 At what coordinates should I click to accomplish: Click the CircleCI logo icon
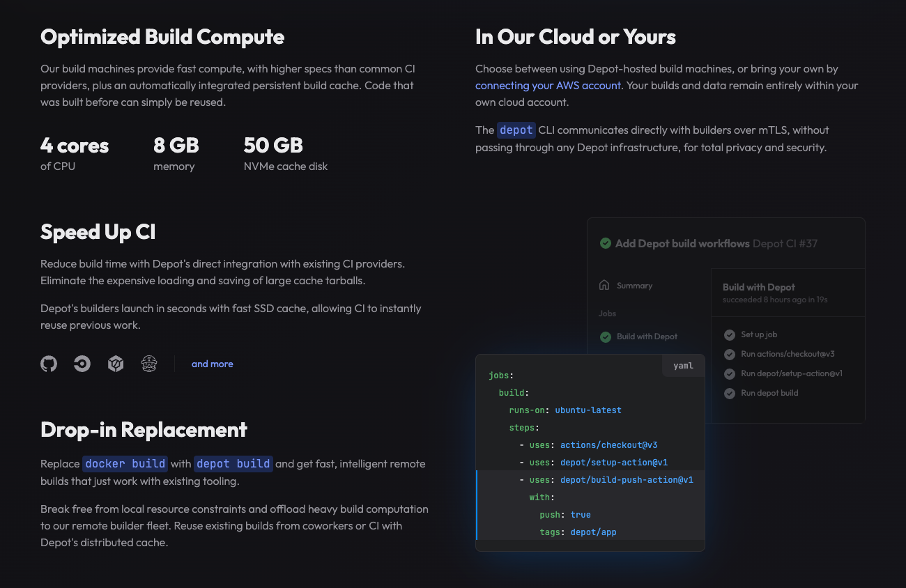[82, 364]
